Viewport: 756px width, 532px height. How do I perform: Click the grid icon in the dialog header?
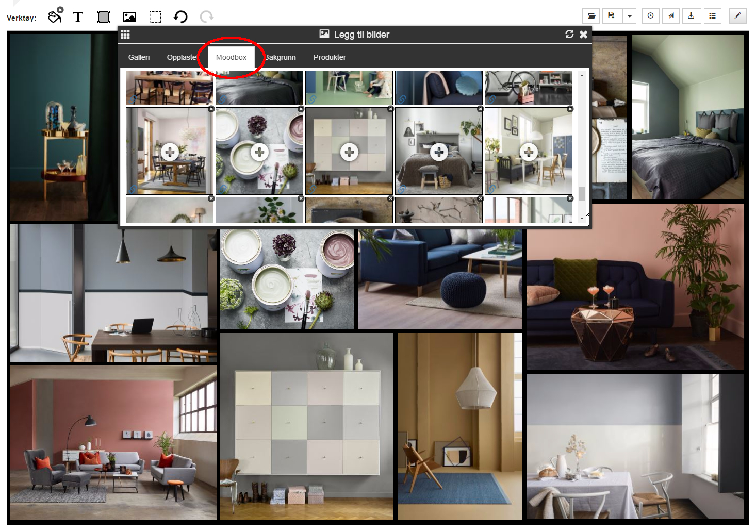click(125, 34)
